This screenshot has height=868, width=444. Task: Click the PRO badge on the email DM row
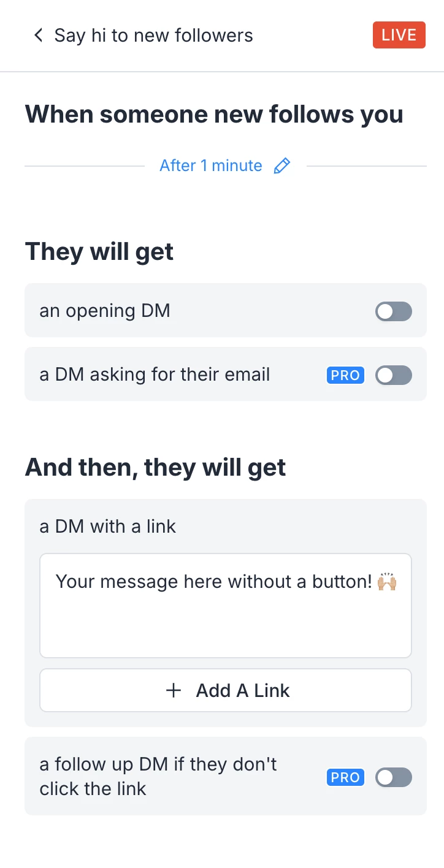(345, 375)
